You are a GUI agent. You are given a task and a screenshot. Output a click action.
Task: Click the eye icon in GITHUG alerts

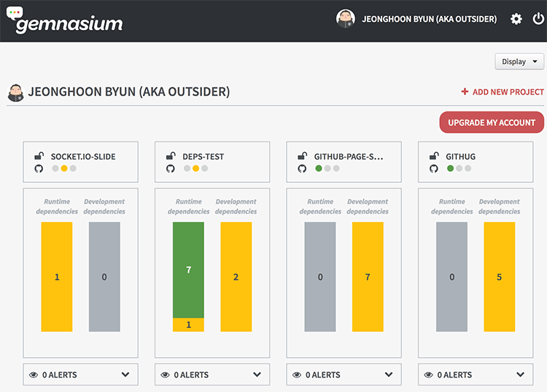point(428,375)
